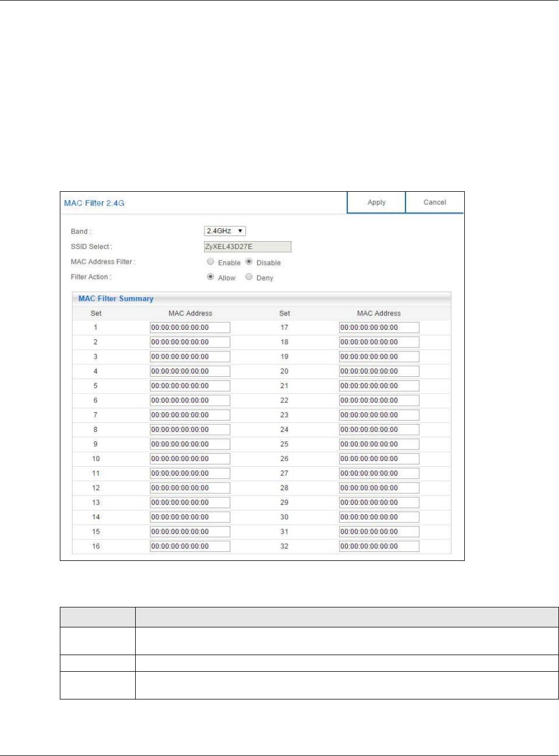559x756 pixels.
Task: Click the MAC Filter Summary heading
Action: (116, 298)
